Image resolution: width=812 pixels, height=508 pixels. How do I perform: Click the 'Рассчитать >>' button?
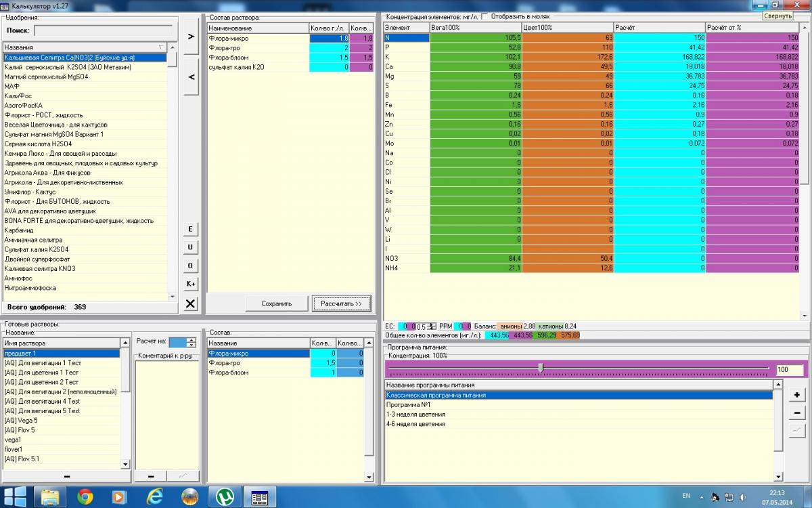point(342,303)
